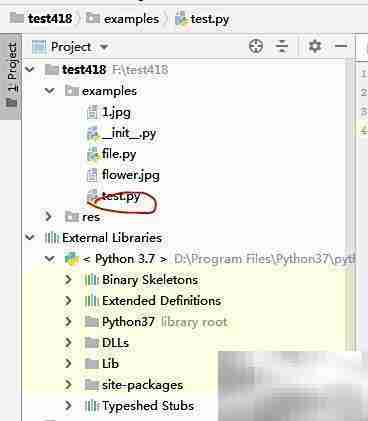The width and height of the screenshot is (368, 421).
Task: Select the 1.jpg file
Action: (116, 112)
